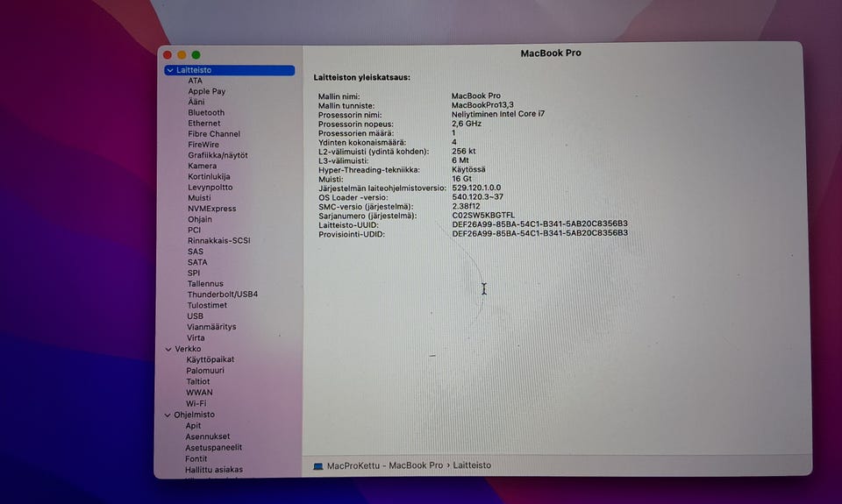Open Fibre Channel details

(214, 133)
